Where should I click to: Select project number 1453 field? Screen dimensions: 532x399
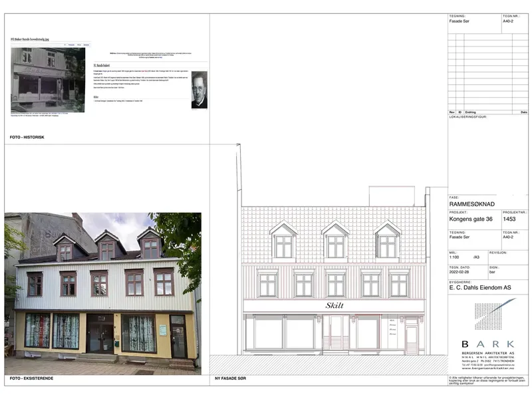pyautogui.click(x=509, y=219)
